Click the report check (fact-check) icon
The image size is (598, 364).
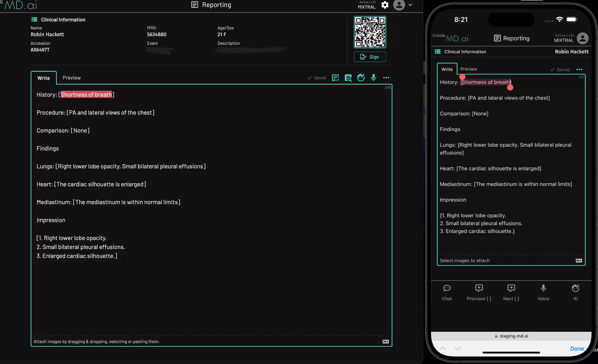pyautogui.click(x=335, y=78)
